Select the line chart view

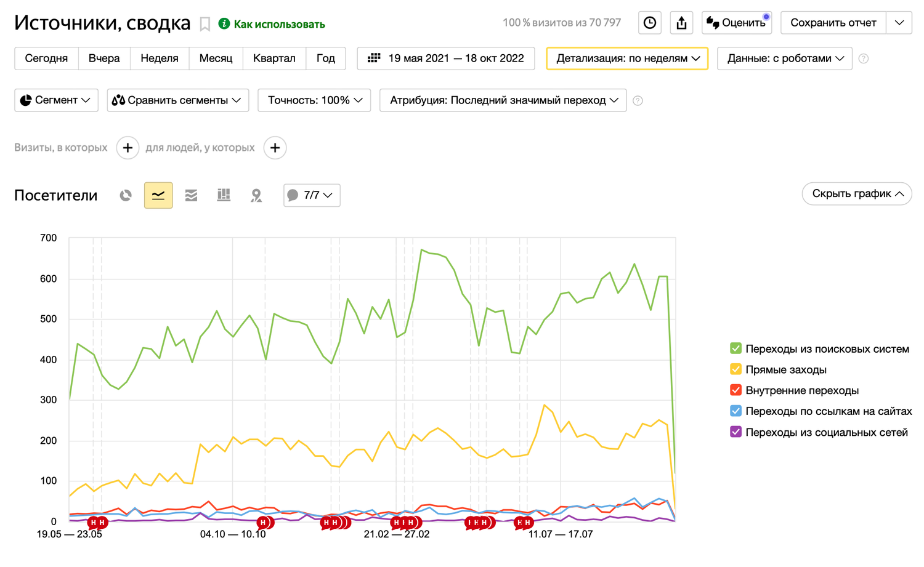coord(158,195)
